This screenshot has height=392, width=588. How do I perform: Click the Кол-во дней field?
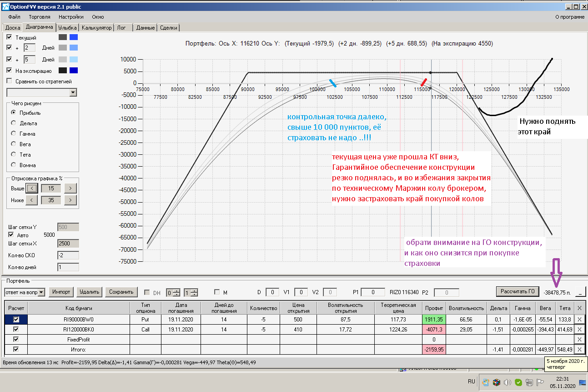click(68, 267)
